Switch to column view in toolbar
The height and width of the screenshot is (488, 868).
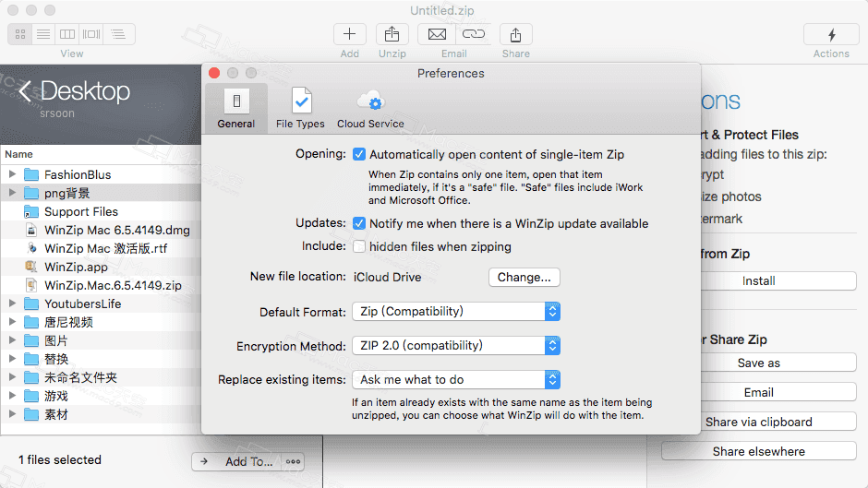coord(67,34)
